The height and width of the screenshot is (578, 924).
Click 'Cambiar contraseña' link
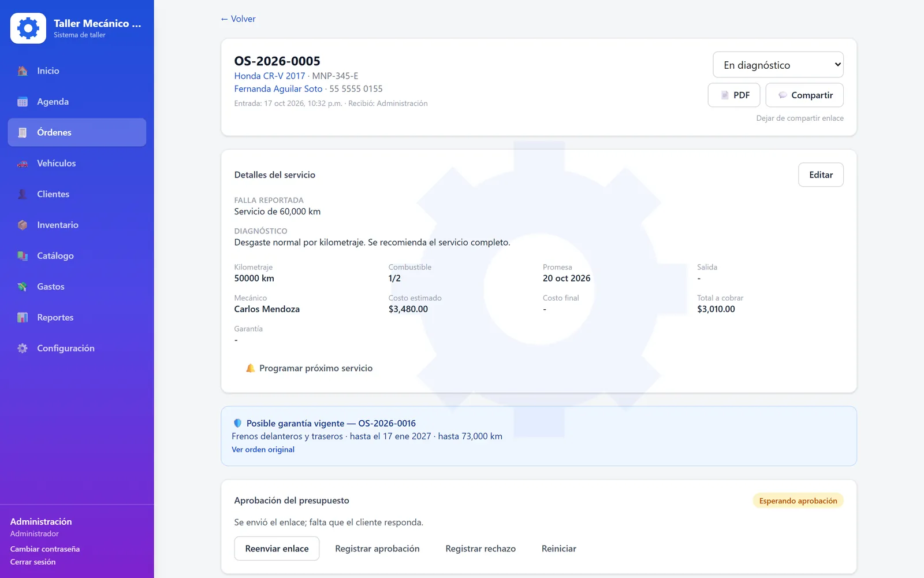pos(45,549)
